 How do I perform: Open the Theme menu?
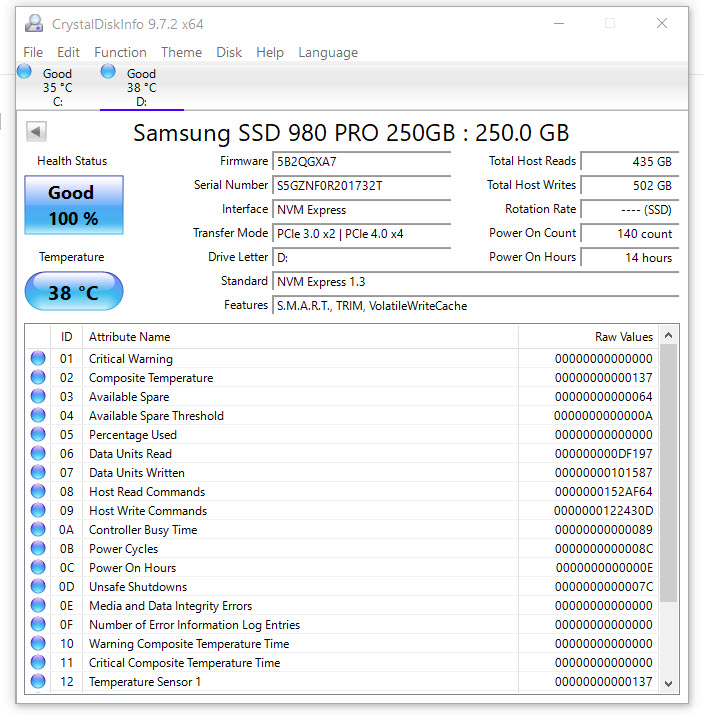181,52
